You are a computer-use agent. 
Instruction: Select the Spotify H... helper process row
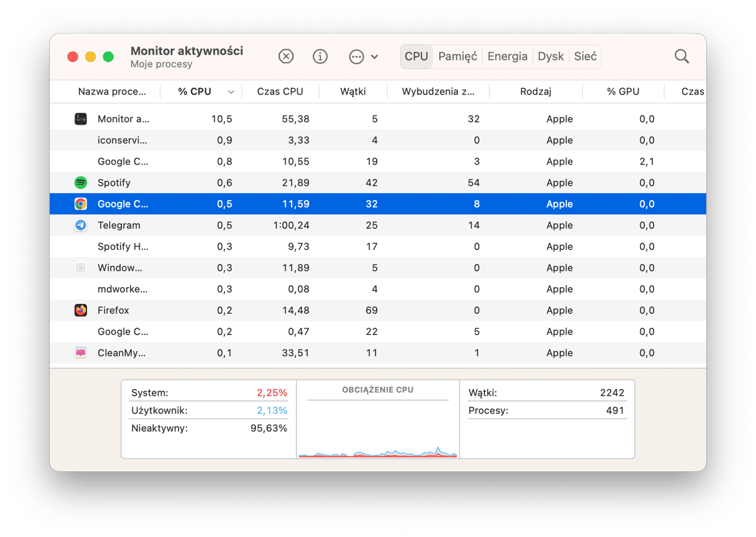(x=378, y=247)
